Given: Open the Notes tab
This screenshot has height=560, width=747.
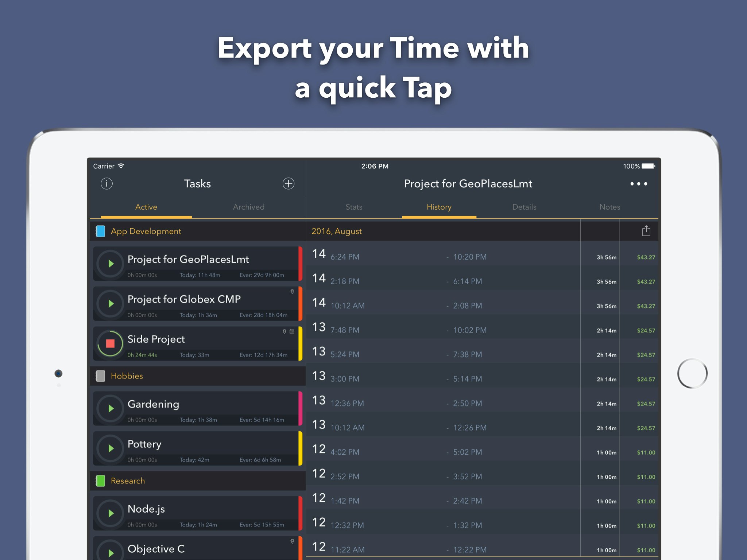Looking at the screenshot, I should coord(609,207).
